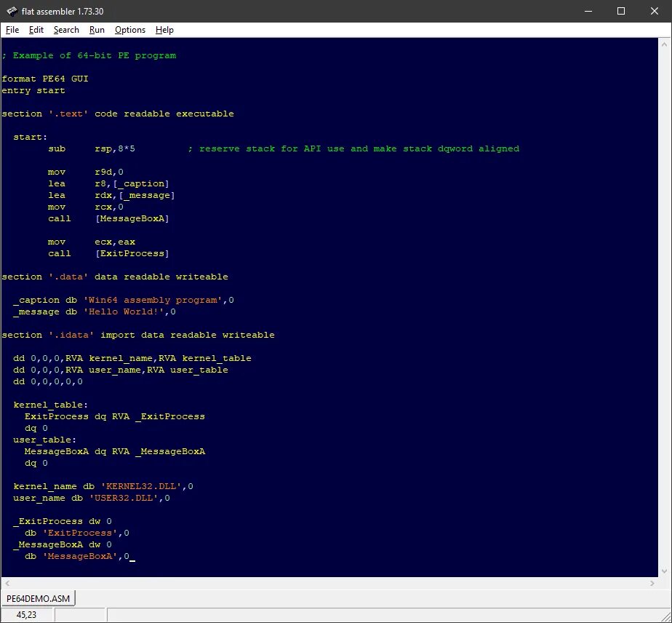
Task: Click the 'reserve stack for API use' comment
Action: tap(353, 148)
